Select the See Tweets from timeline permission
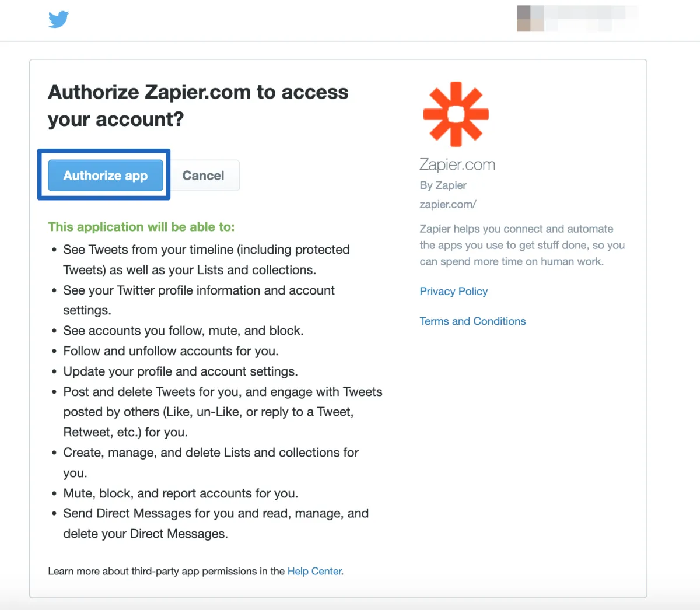Screen dimensions: 700x610 206,260
